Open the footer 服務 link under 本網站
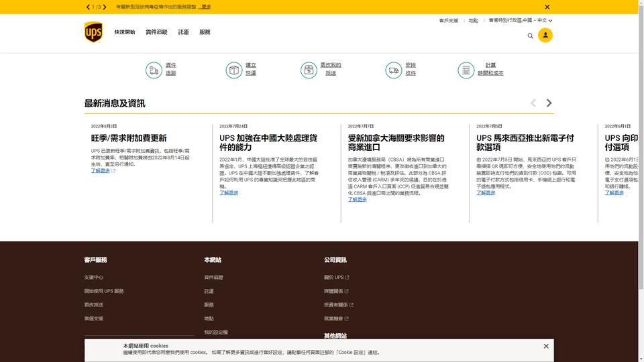644x362 pixels. click(209, 305)
